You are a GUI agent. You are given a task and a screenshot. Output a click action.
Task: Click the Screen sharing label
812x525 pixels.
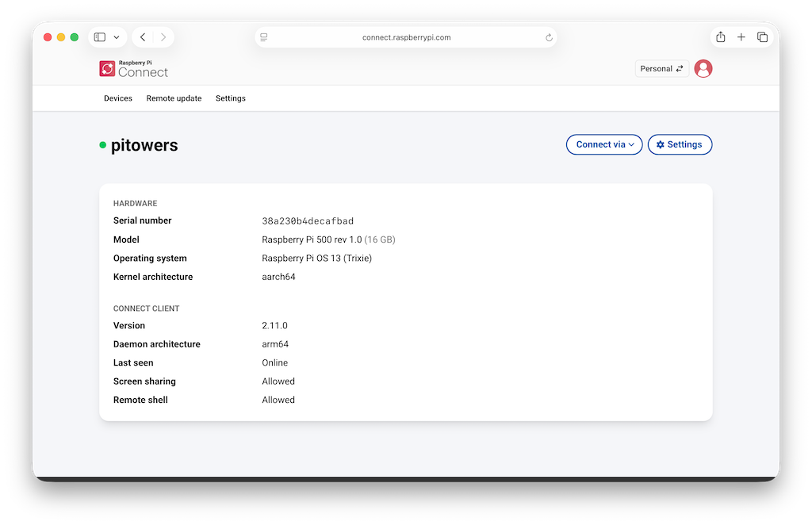tap(144, 381)
